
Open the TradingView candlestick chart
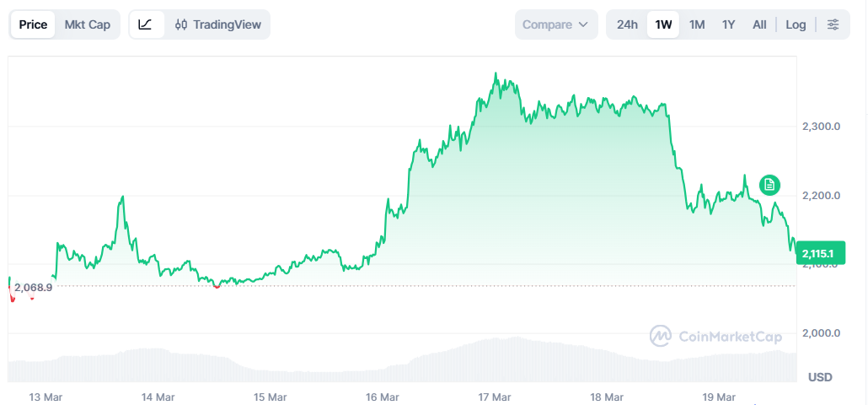[x=218, y=24]
